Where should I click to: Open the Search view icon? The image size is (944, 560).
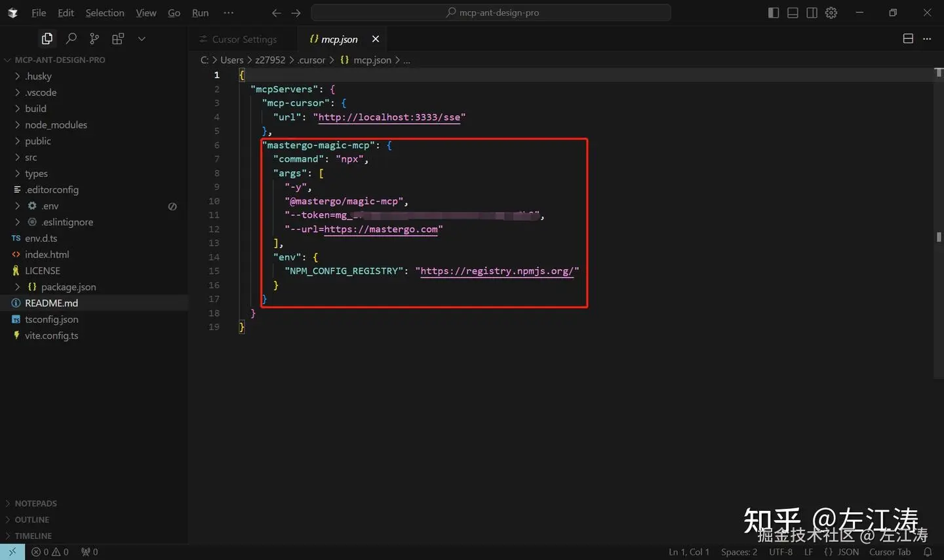[71, 39]
